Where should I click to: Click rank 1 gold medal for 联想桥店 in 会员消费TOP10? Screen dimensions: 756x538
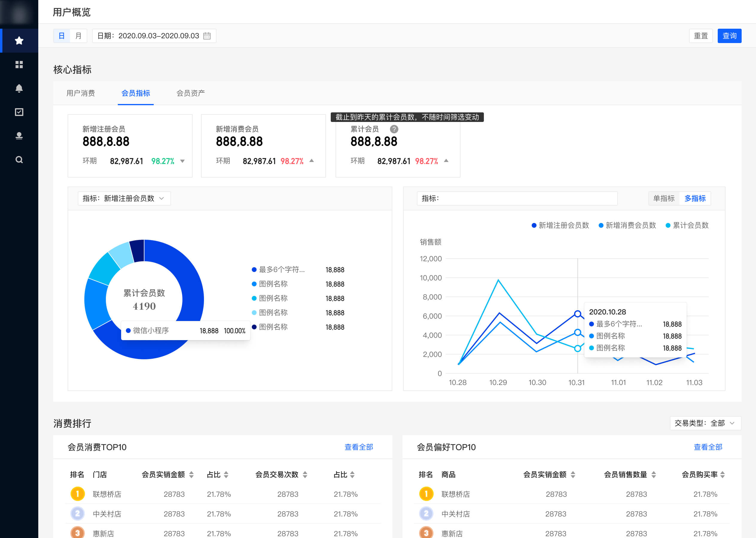pyautogui.click(x=77, y=493)
